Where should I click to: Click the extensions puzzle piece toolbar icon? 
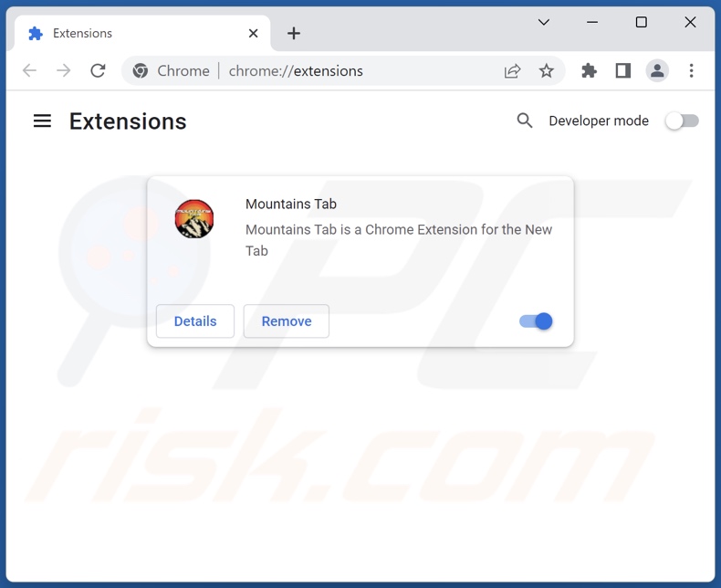click(589, 71)
